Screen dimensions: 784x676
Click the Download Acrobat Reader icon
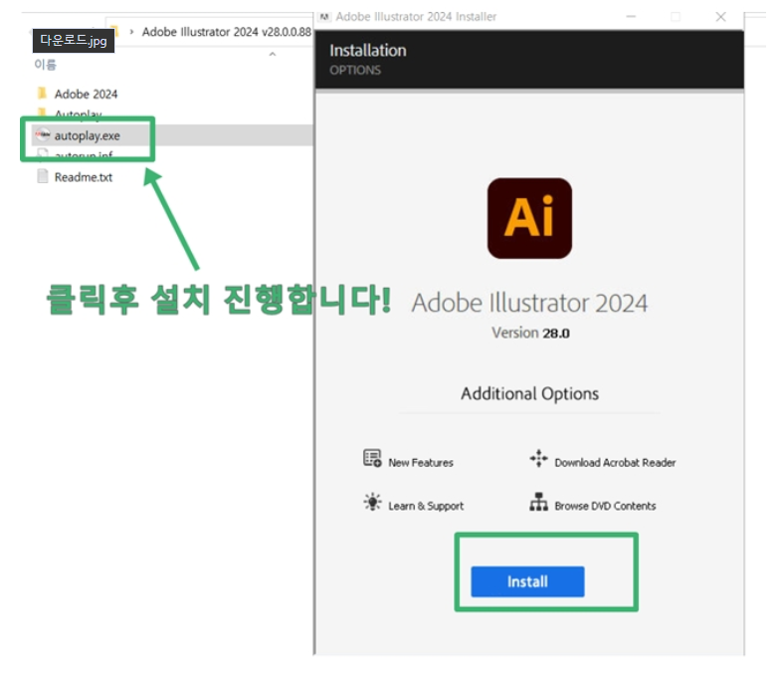click(x=538, y=459)
